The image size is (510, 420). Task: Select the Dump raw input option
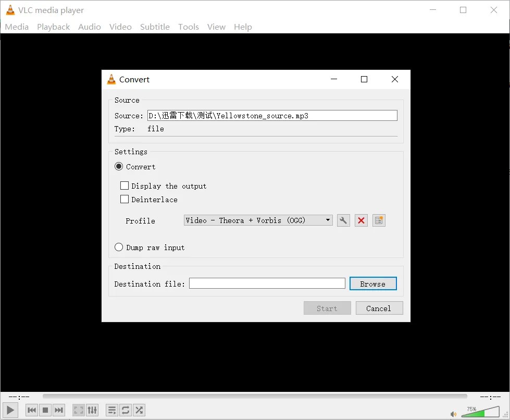(x=119, y=247)
